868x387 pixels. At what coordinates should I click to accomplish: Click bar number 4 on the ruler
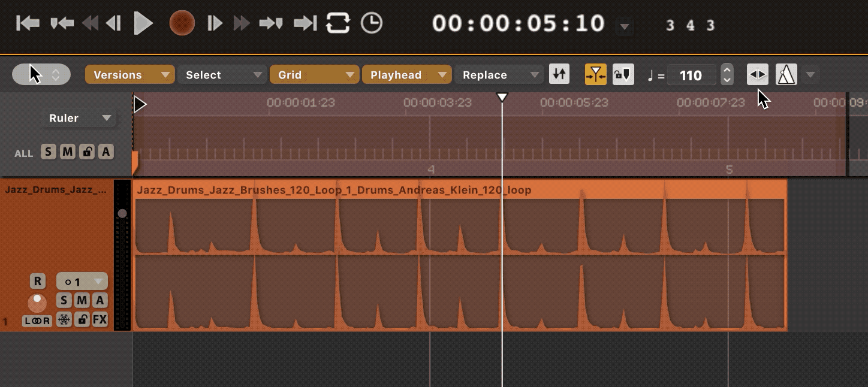click(x=431, y=170)
